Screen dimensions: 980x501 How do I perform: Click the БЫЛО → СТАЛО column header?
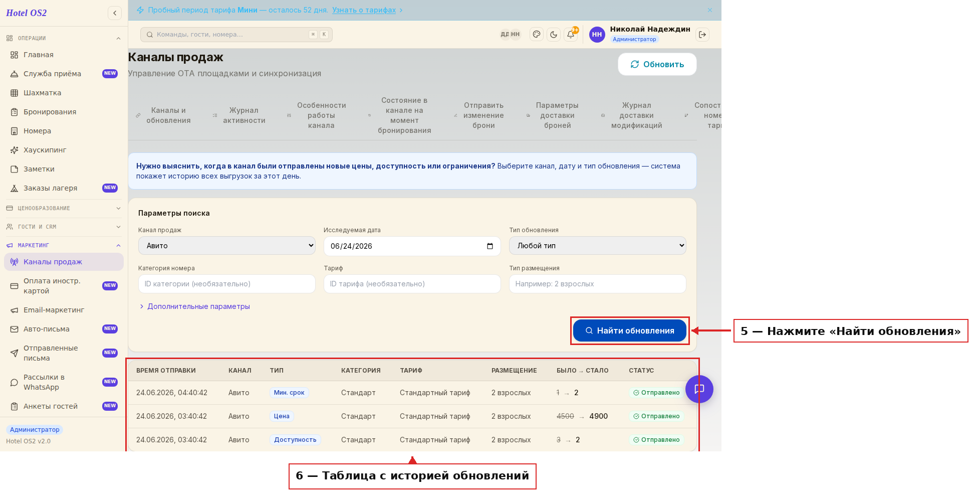[x=582, y=371]
